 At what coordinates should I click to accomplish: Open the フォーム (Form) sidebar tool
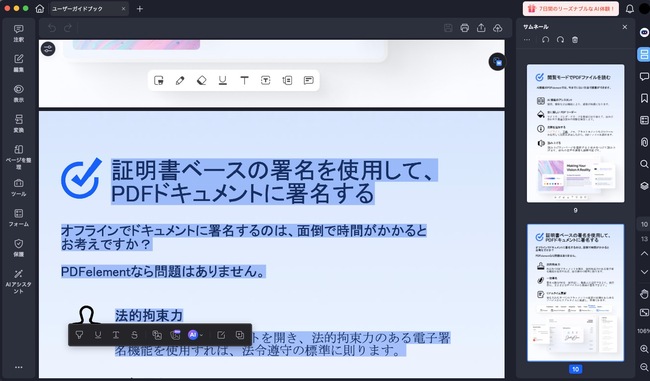[19, 218]
